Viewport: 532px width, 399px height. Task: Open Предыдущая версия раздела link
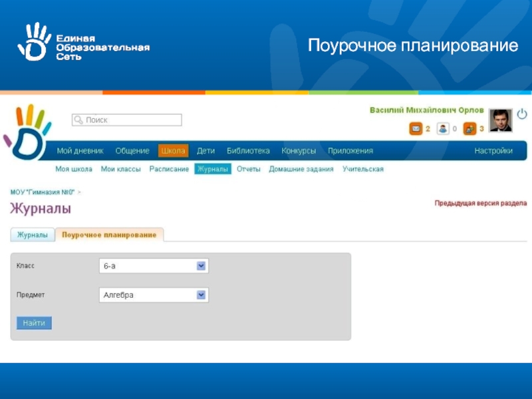[480, 203]
